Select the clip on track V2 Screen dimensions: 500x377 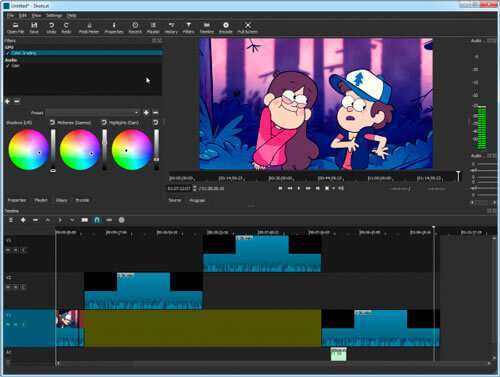[x=143, y=291]
